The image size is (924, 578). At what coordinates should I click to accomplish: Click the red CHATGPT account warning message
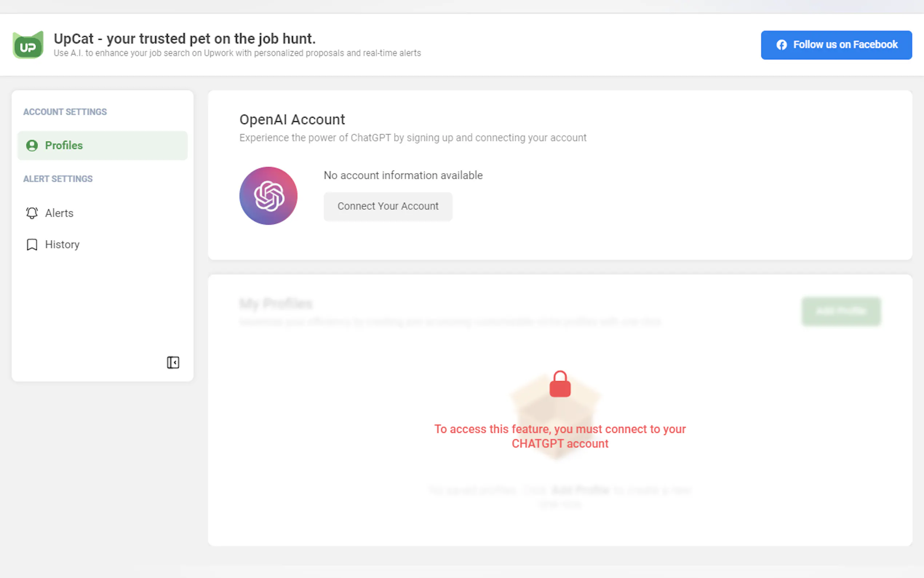click(559, 436)
